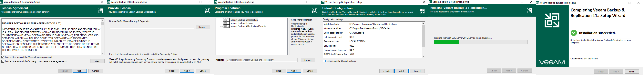Browse for license file in Provide License
The image size is (644, 75).
click(203, 27)
